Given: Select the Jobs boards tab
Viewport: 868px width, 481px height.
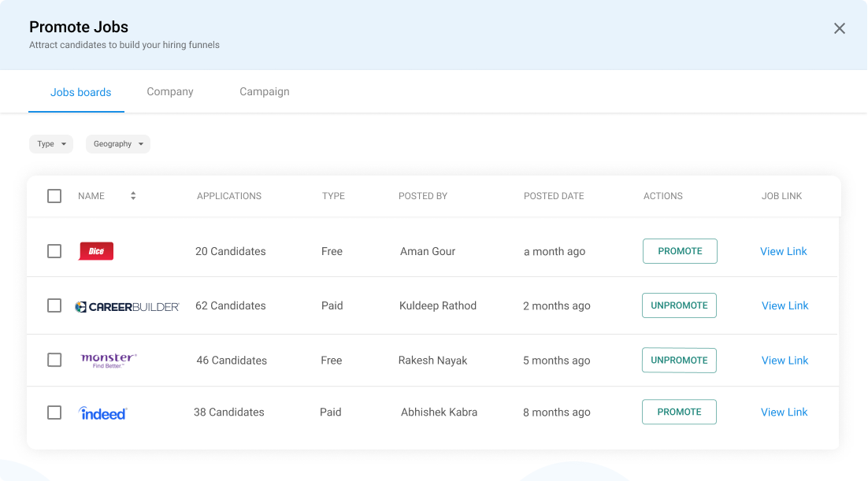Looking at the screenshot, I should [80, 92].
